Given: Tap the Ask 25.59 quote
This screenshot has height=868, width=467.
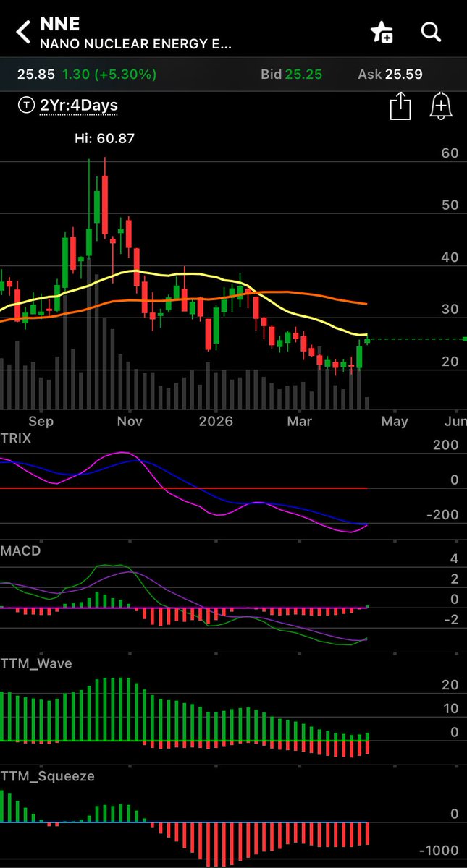Looking at the screenshot, I should click(390, 74).
